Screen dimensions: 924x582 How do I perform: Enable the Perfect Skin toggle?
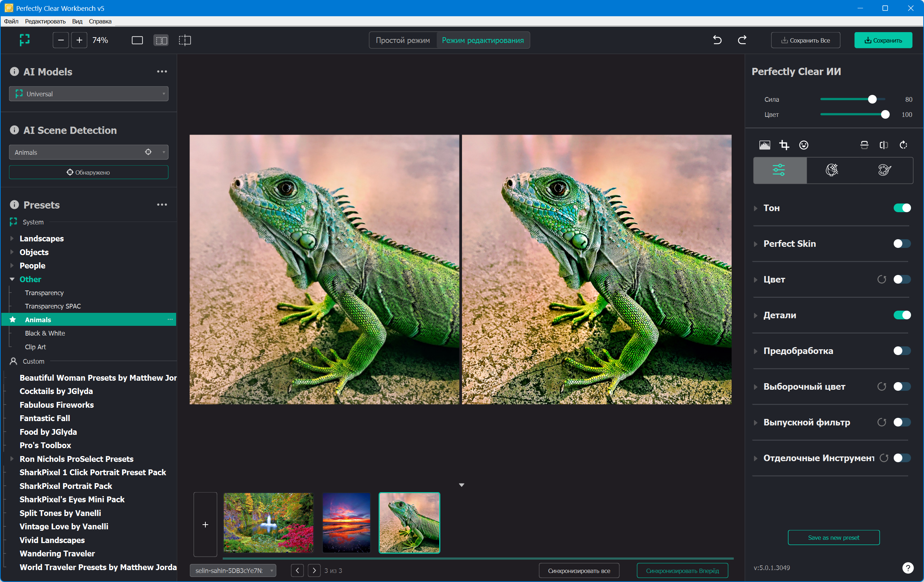point(902,244)
